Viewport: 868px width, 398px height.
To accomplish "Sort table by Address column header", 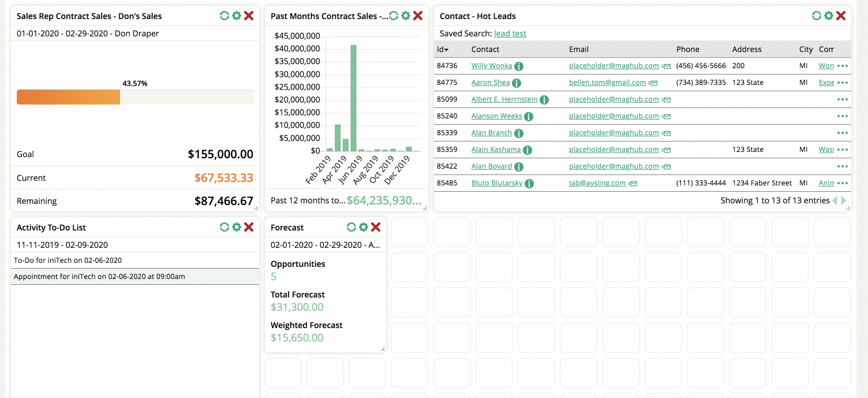I will 747,49.
